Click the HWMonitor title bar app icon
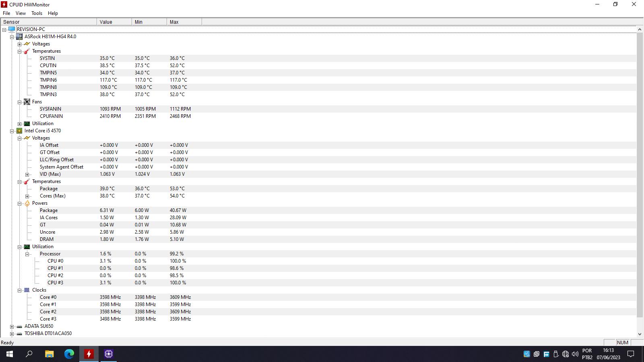This screenshot has width=644, height=362. tap(4, 4)
